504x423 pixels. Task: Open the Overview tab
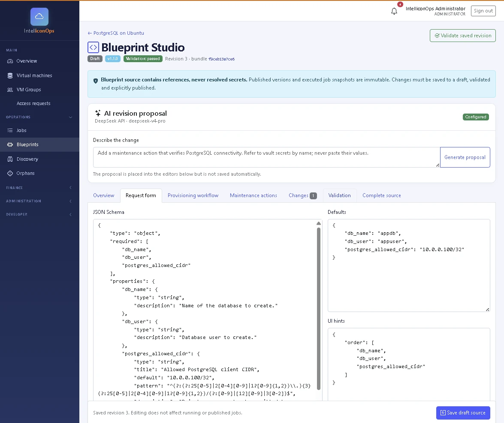pos(103,195)
